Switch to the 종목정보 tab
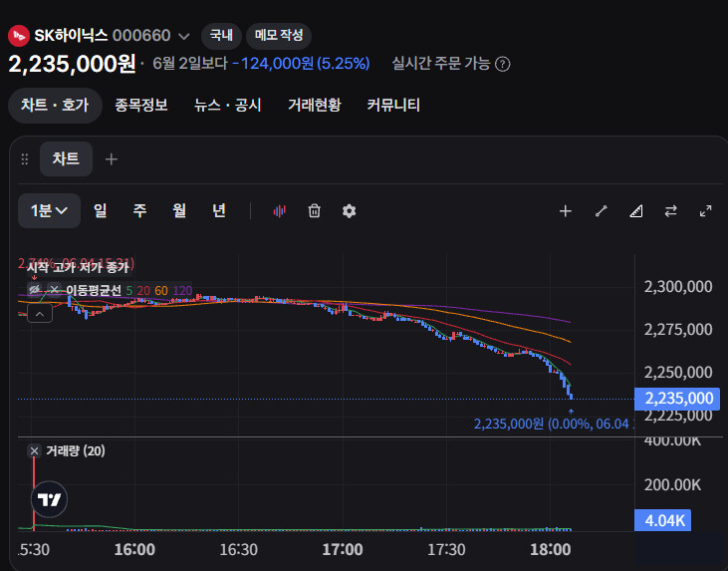The image size is (728, 571). point(141,105)
